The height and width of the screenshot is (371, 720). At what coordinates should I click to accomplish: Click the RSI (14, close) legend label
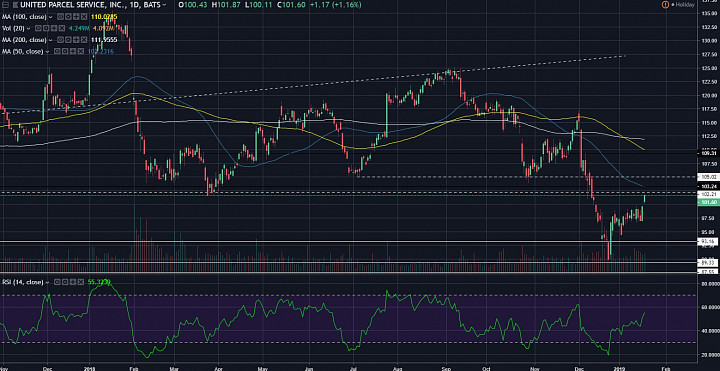click(x=22, y=282)
